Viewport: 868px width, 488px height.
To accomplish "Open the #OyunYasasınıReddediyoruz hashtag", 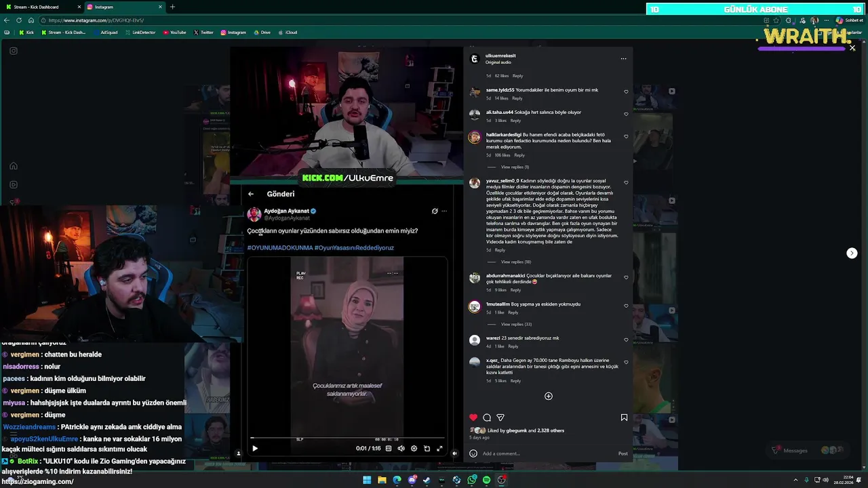I will coord(354,247).
